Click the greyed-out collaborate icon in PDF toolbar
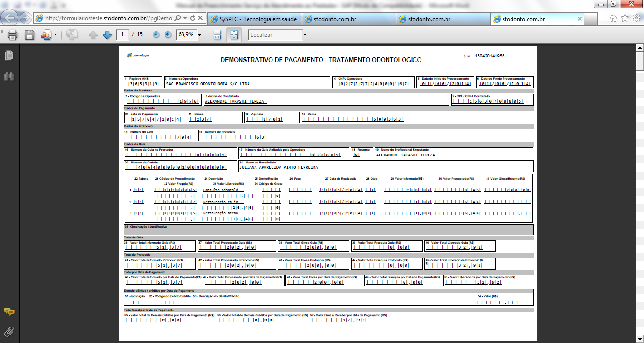 72,35
